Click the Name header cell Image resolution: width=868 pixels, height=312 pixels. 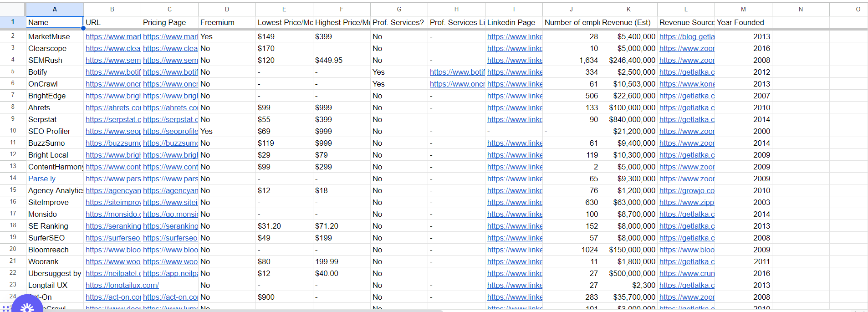click(55, 22)
